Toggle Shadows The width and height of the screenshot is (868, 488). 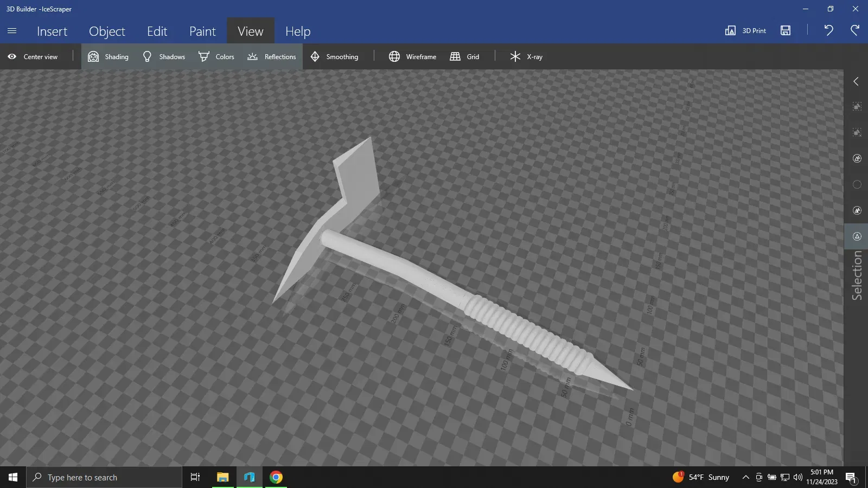click(x=163, y=56)
